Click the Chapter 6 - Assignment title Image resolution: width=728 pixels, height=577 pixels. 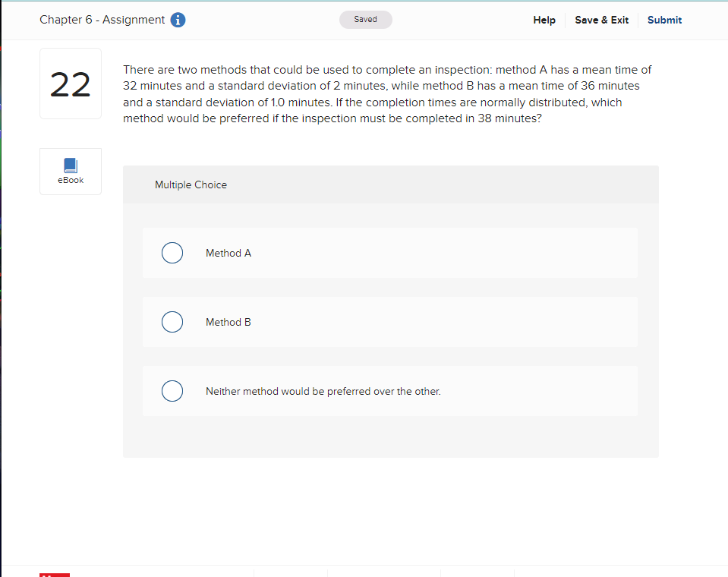tap(102, 20)
